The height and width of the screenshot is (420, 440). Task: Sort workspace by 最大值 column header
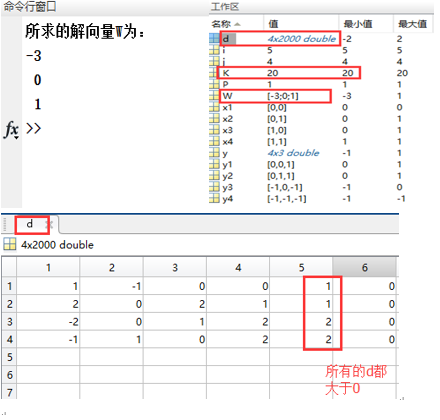412,24
